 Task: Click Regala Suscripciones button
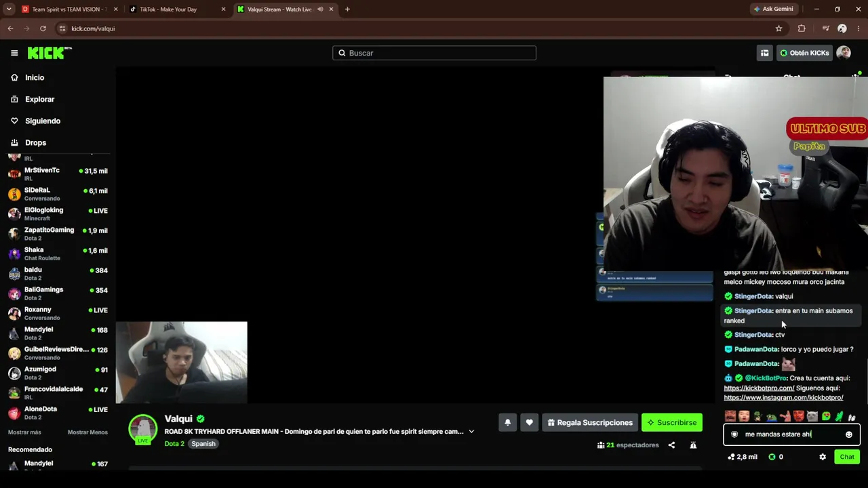[590, 422]
